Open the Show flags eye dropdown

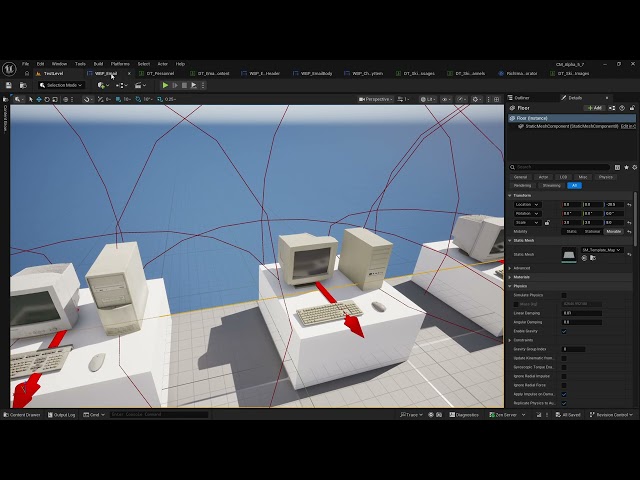[x=445, y=99]
